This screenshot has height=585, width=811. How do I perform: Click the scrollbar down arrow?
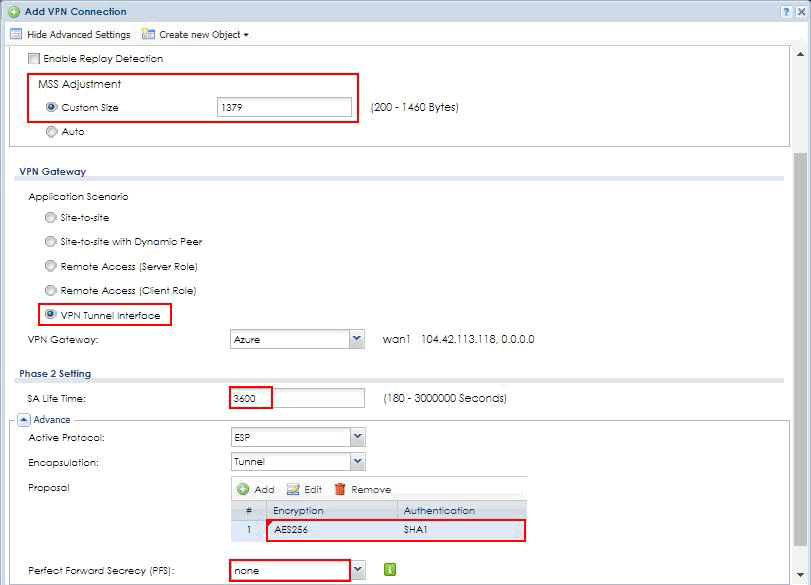click(801, 575)
